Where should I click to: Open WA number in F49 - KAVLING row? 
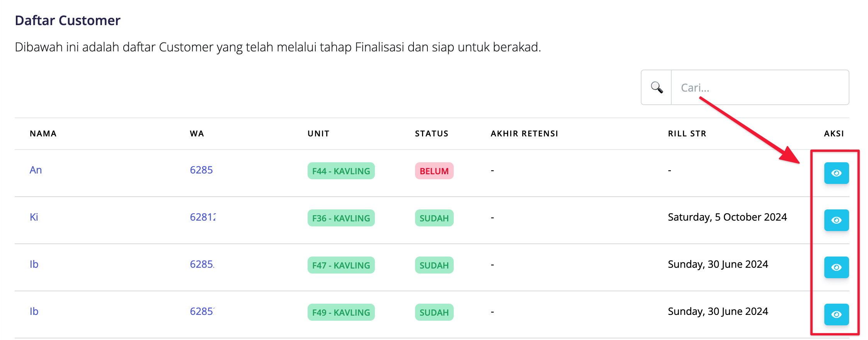coord(202,311)
